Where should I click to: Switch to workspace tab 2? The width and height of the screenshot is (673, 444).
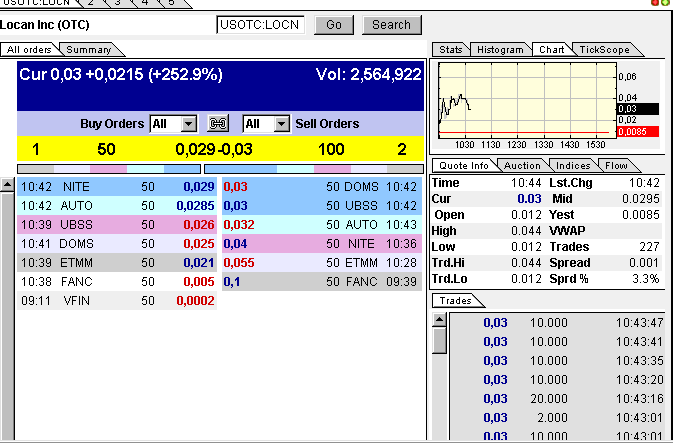[x=91, y=3]
